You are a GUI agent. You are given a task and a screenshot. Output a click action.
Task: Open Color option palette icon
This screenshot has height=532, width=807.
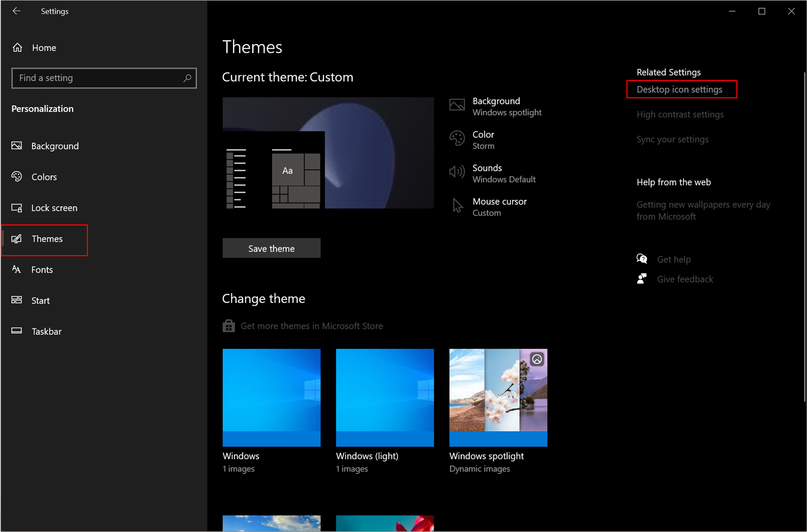(x=457, y=138)
